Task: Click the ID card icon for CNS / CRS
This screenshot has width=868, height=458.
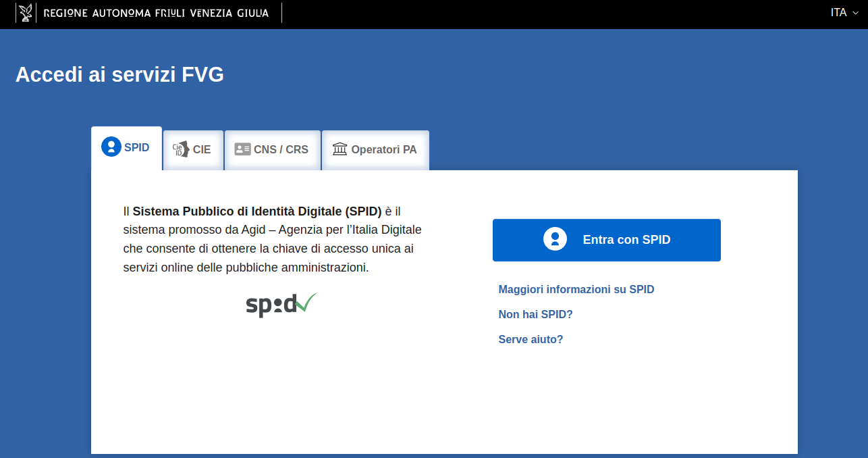Action: (x=242, y=149)
